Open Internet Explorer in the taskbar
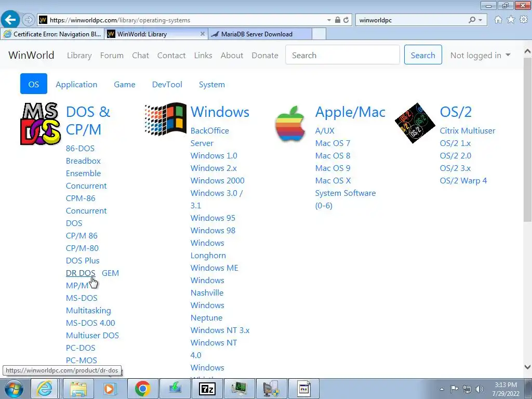The image size is (532, 399). point(45,389)
